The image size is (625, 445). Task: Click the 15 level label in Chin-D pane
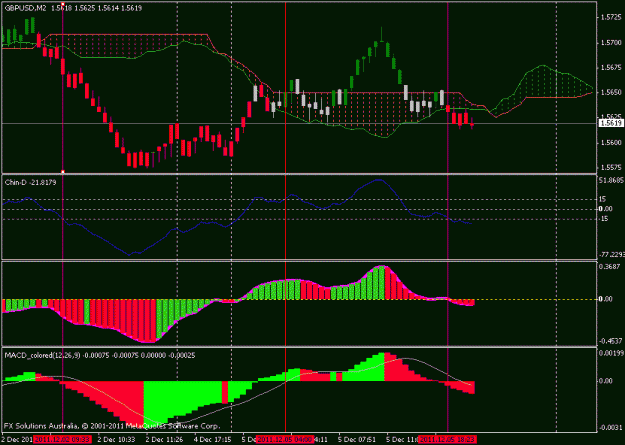603,199
